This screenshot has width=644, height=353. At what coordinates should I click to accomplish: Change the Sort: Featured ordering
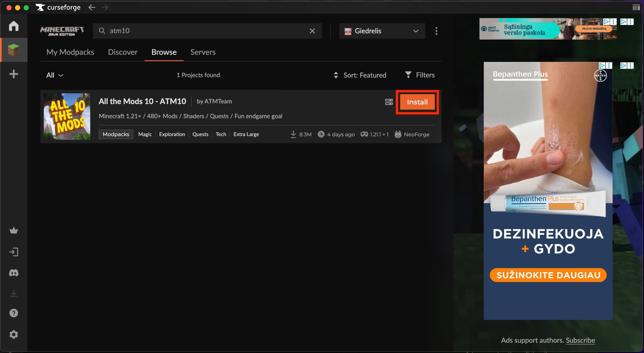[360, 75]
